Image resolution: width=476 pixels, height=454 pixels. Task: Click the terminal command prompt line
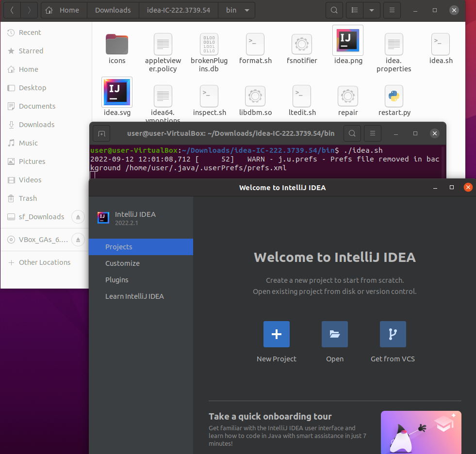[236, 150]
